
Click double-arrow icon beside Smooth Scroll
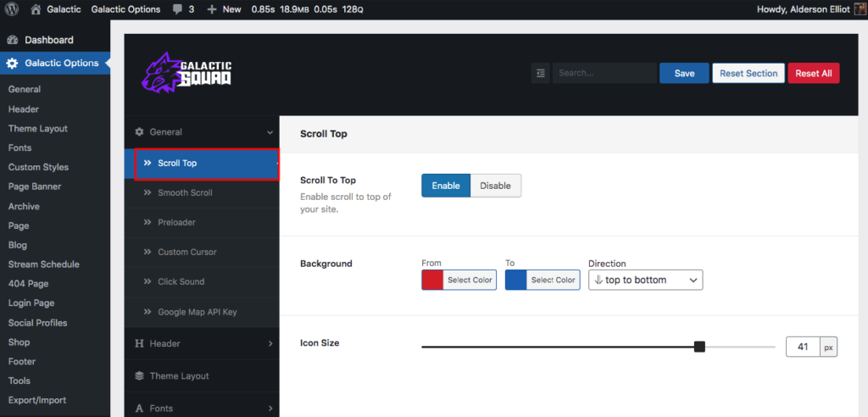pyautogui.click(x=147, y=192)
